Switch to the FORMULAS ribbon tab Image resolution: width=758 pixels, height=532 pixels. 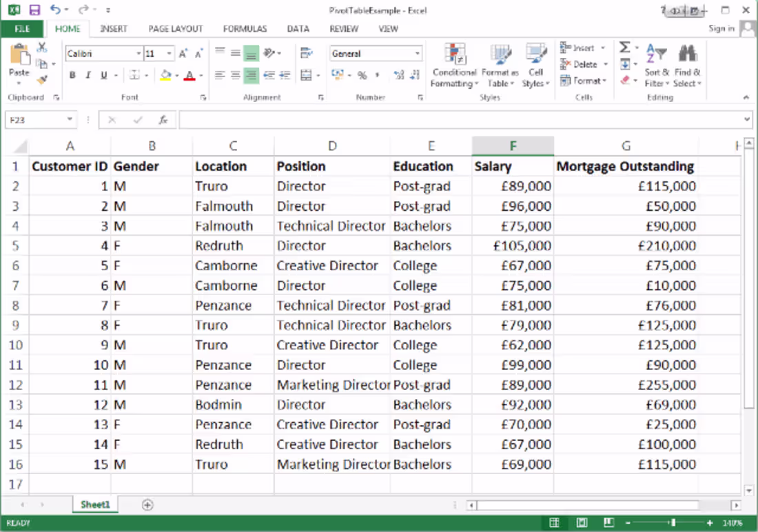tap(245, 29)
